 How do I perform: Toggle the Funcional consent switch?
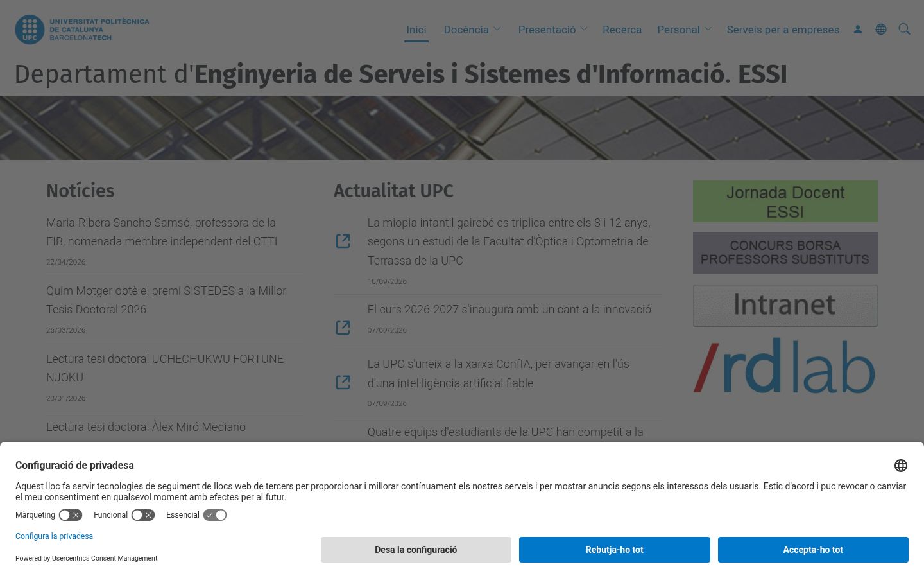point(143,515)
